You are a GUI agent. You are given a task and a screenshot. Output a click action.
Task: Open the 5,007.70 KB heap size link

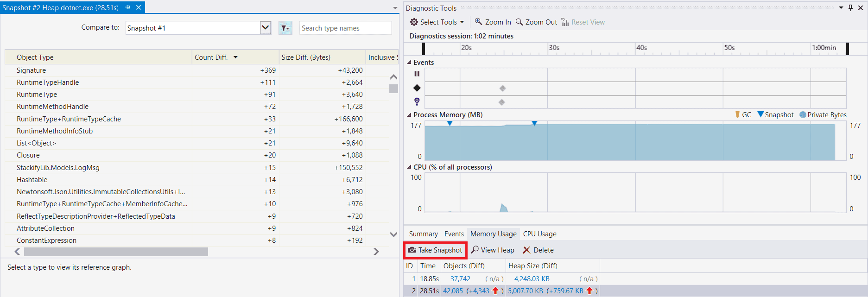tap(525, 291)
